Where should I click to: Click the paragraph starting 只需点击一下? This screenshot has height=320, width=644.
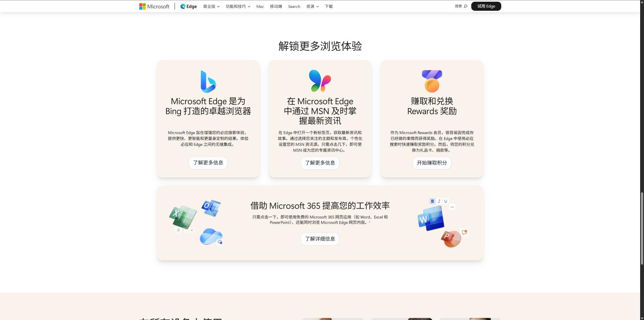pos(320,220)
